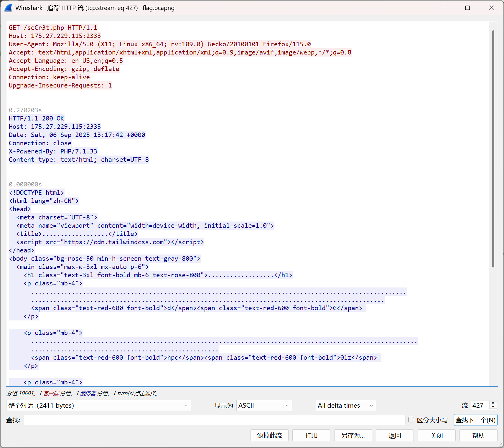Click the meta viewport tag line
This screenshot has height=448, width=504.
(x=145, y=226)
